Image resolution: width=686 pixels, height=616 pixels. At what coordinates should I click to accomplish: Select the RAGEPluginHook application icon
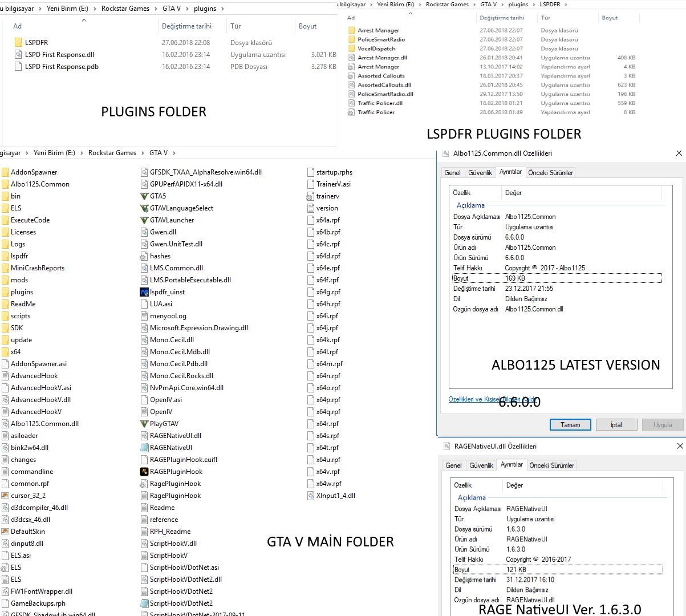(144, 472)
